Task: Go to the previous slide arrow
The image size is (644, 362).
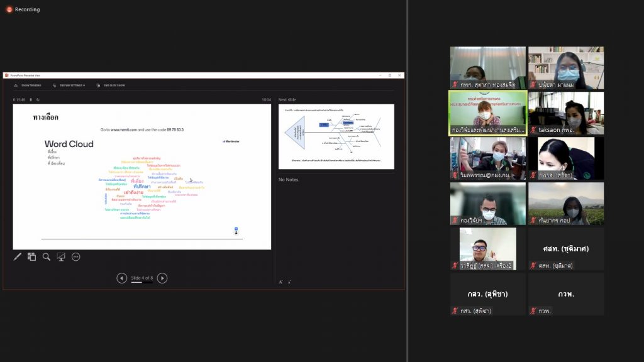Action: 121,278
